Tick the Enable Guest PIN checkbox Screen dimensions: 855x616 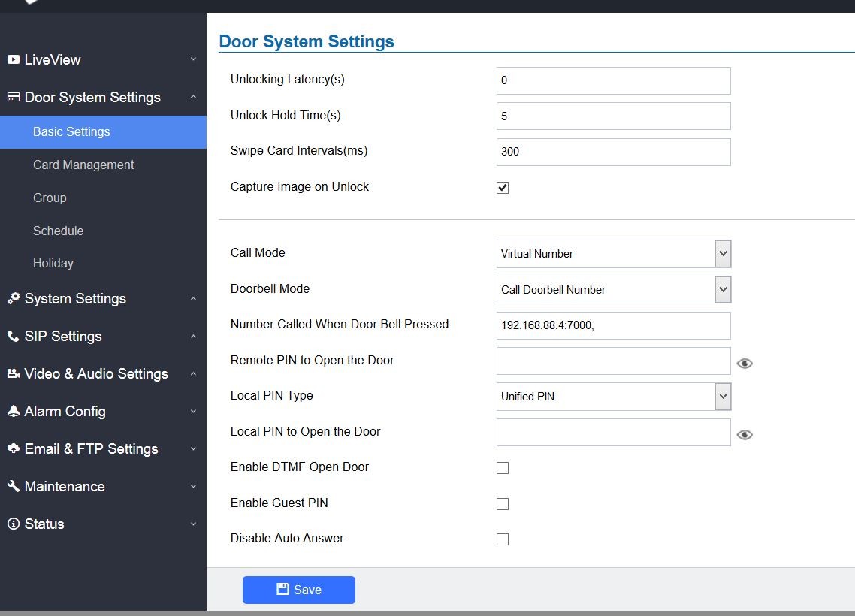[503, 504]
